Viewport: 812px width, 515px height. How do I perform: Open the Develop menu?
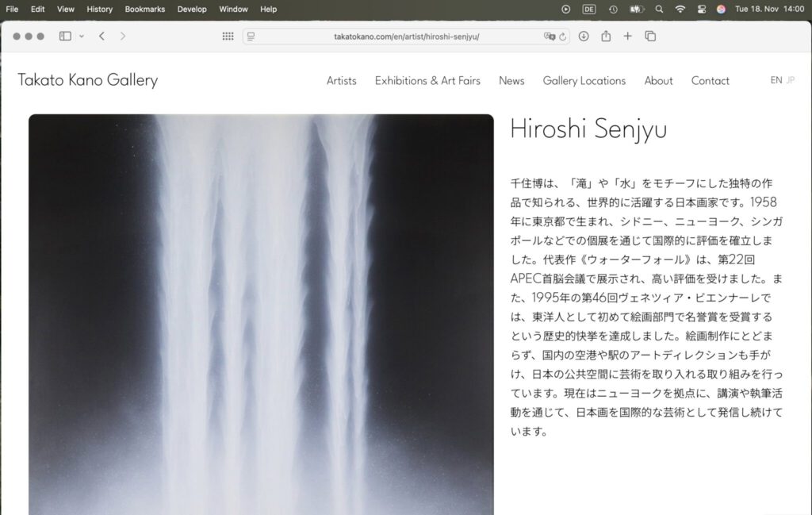(192, 9)
